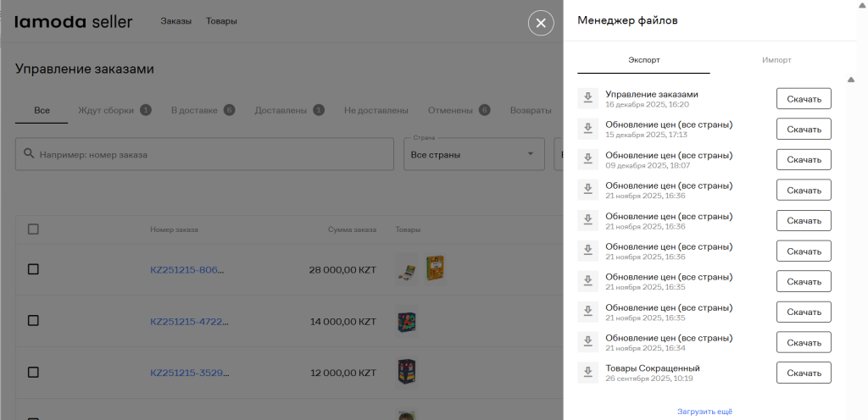Click download icon beside Управление заказами export
This screenshot has width=868, height=420.
[587, 98]
